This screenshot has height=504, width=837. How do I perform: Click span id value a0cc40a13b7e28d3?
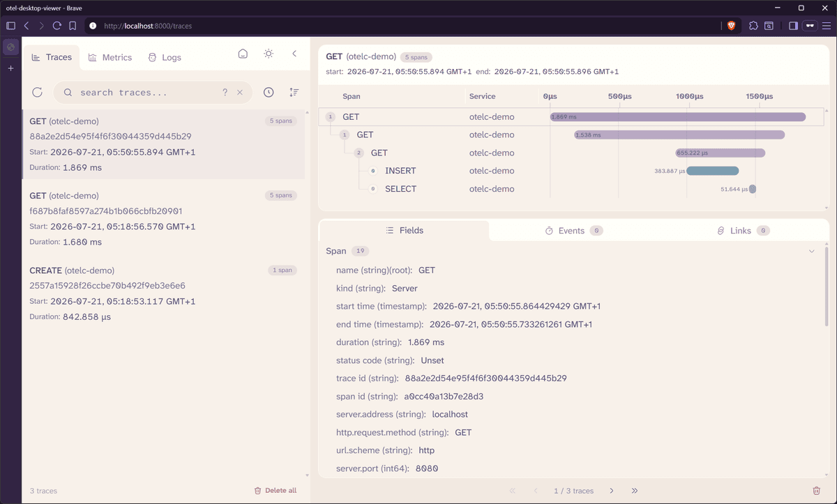(444, 397)
